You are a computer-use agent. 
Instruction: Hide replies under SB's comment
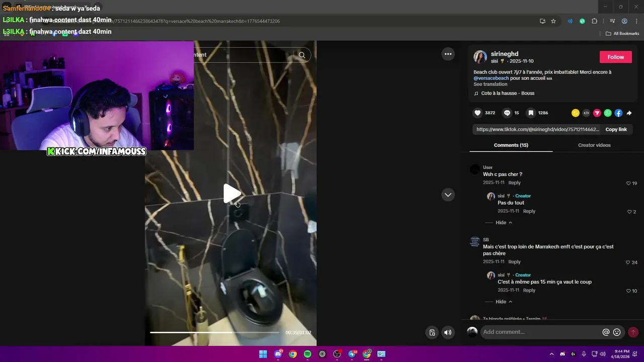pos(504,302)
